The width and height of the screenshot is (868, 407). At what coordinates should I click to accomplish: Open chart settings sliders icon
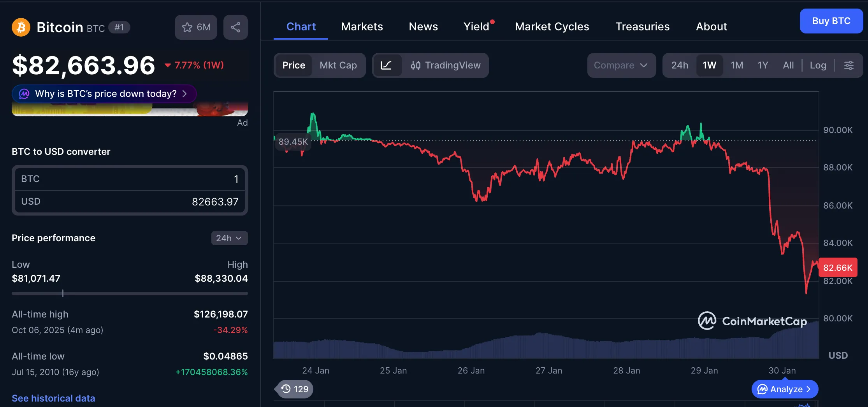[849, 65]
